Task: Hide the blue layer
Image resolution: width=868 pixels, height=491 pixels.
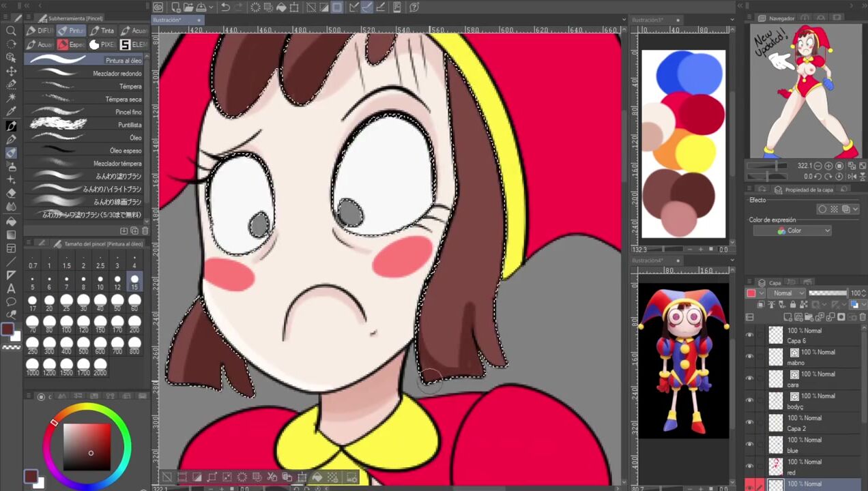Action: (x=750, y=445)
